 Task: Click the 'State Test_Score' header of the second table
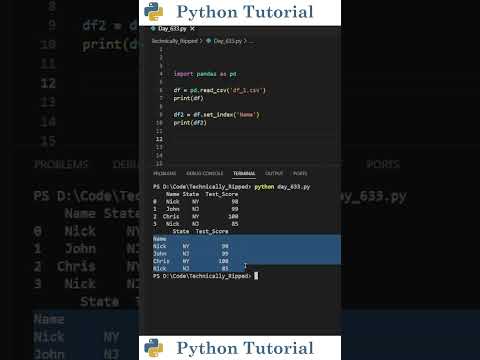(200, 231)
